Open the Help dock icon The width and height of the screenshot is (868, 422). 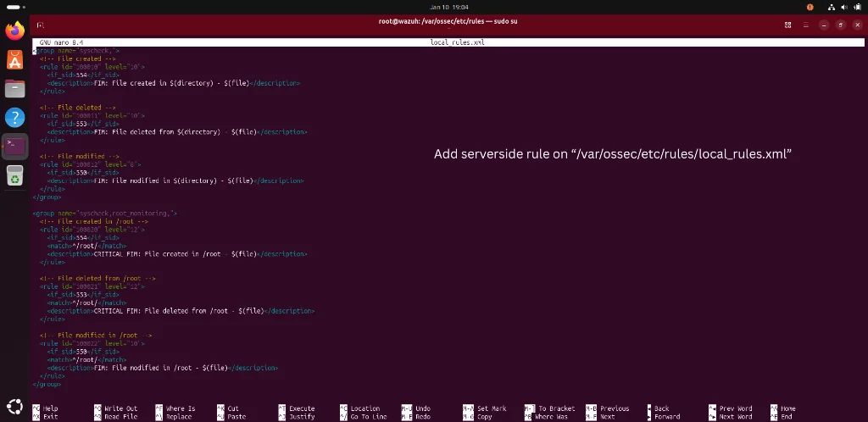coord(15,118)
